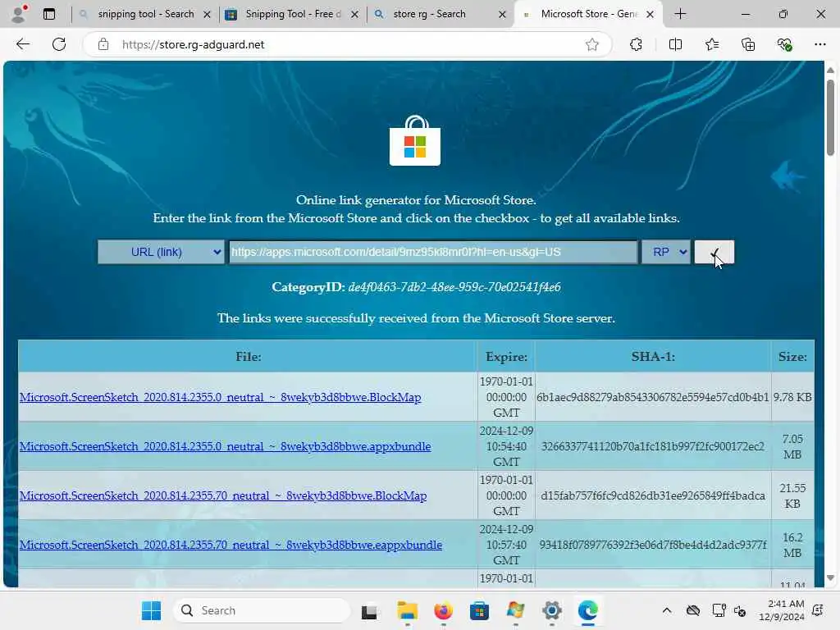
Task: Launch Firefox from the taskbar
Action: pyautogui.click(x=443, y=610)
